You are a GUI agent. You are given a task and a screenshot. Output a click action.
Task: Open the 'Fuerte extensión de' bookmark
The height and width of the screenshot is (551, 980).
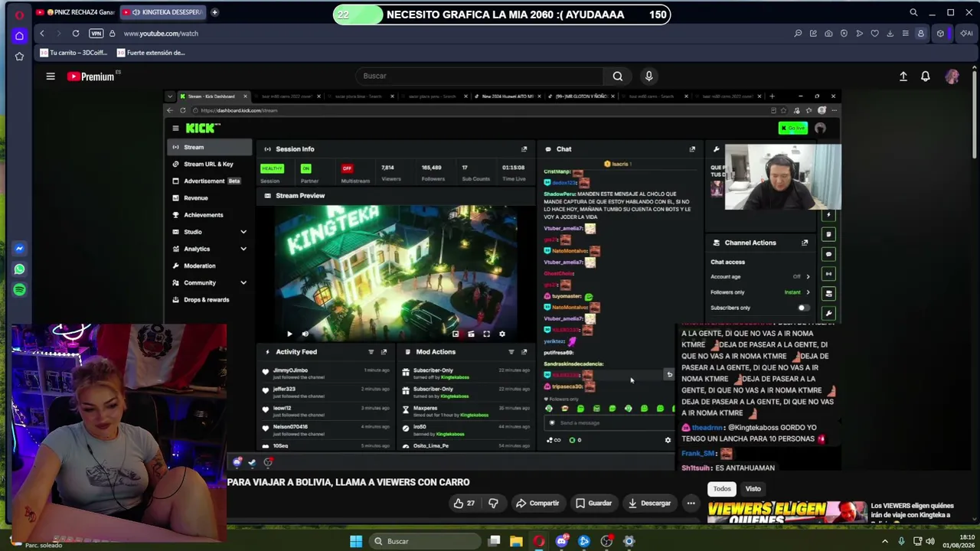click(x=151, y=53)
